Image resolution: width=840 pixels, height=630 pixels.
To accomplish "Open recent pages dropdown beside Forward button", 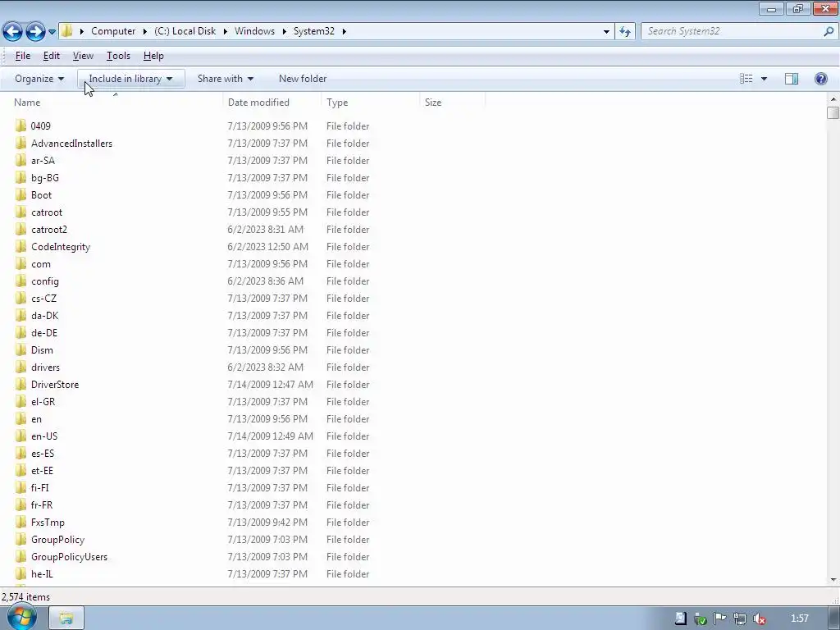I will (52, 32).
